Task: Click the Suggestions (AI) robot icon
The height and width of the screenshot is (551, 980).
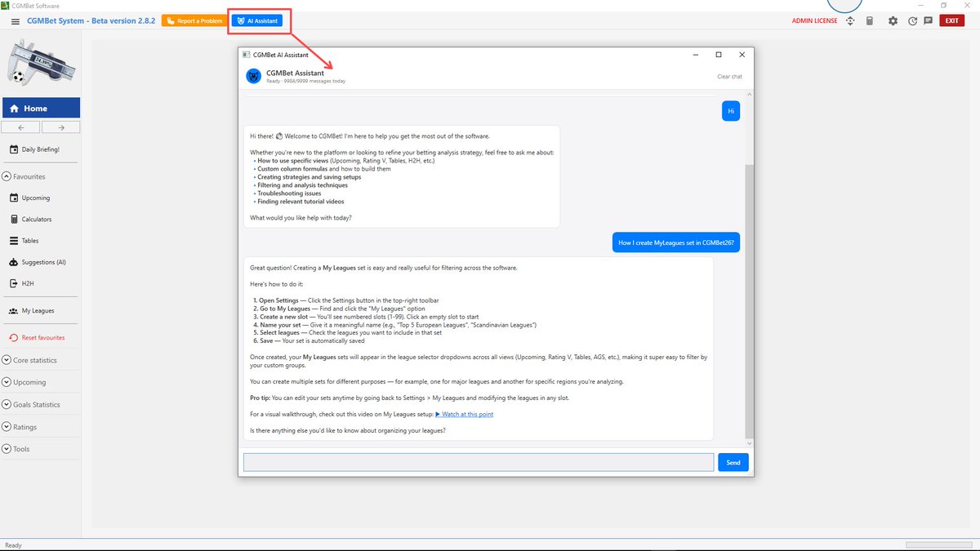Action: [x=14, y=262]
